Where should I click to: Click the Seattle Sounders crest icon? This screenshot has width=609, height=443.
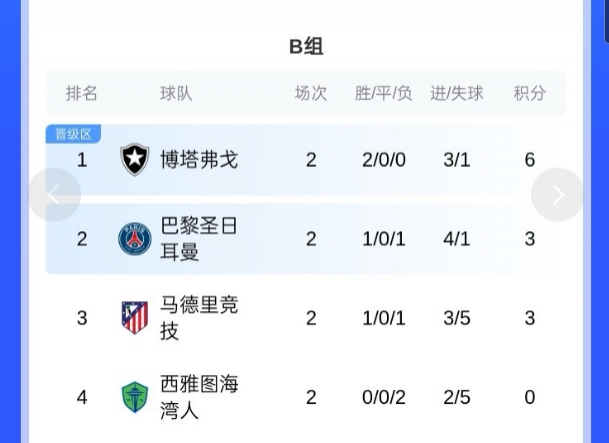point(135,397)
